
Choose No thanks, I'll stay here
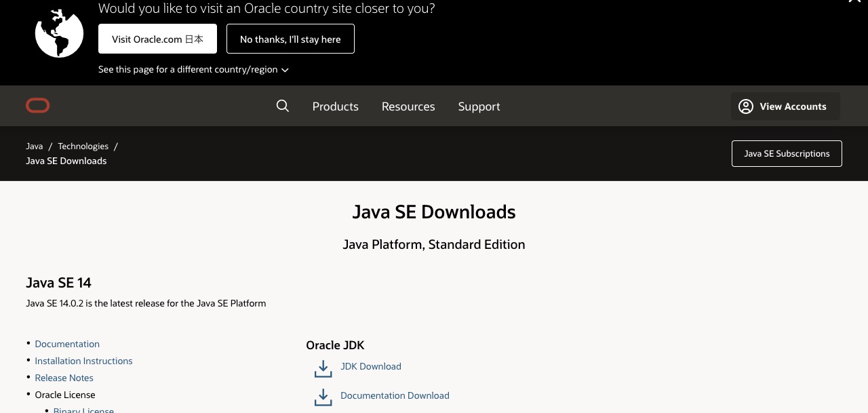290,39
